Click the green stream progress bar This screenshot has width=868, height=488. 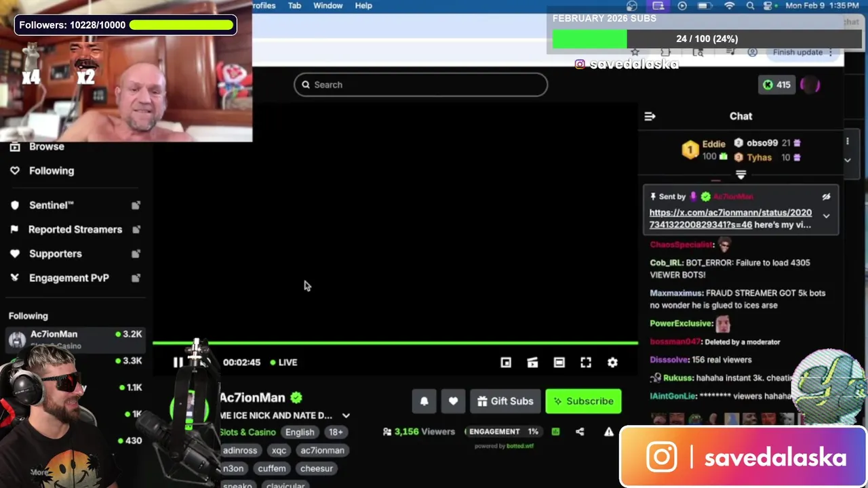pyautogui.click(x=395, y=343)
